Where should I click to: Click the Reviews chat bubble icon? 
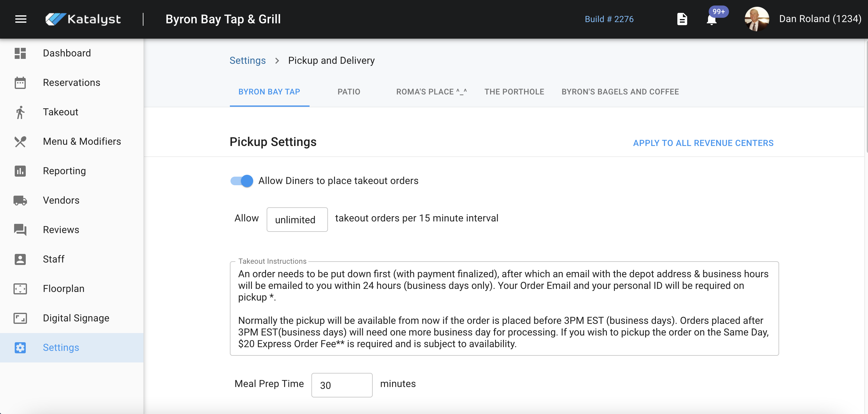[x=20, y=230]
